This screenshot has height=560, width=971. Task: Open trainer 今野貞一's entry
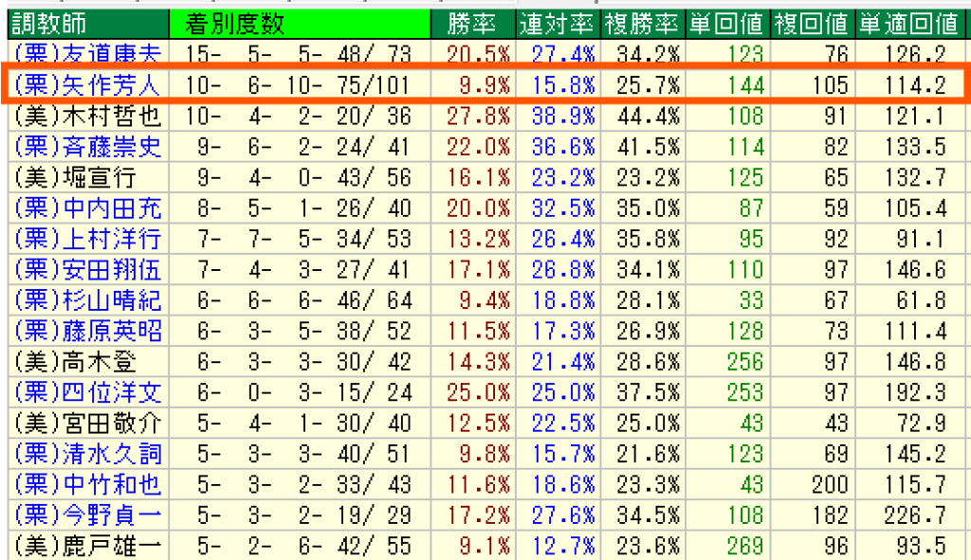[x=87, y=515]
